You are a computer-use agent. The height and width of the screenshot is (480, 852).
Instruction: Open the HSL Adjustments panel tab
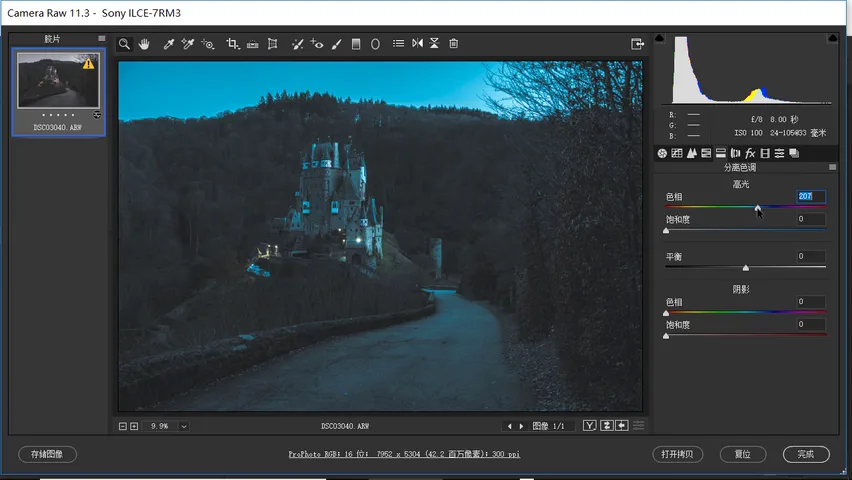pos(706,153)
